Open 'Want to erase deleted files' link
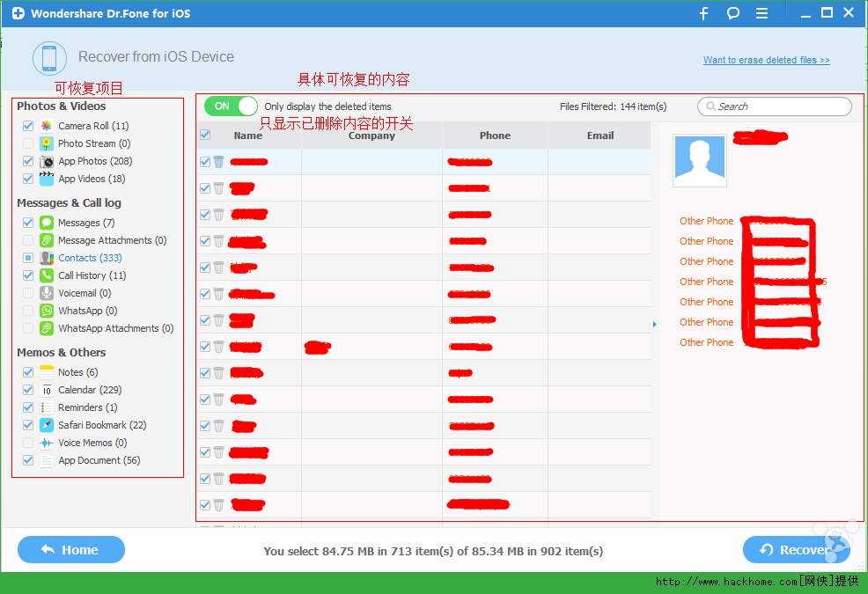The image size is (868, 594). coord(766,60)
